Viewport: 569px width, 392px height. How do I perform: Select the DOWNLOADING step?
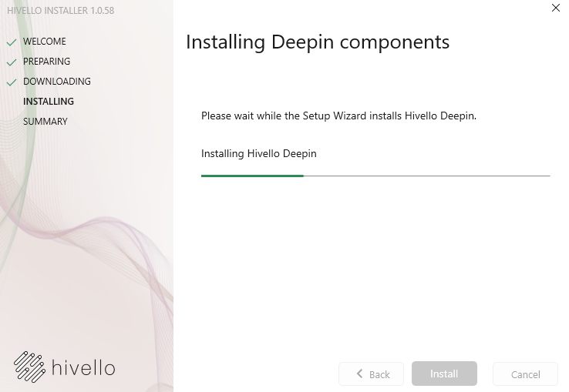[56, 81]
